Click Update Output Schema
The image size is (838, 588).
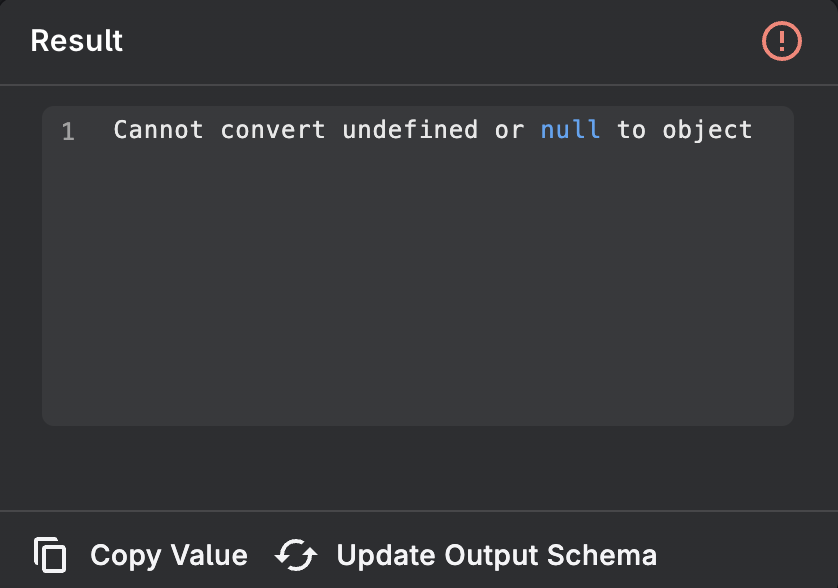(496, 554)
